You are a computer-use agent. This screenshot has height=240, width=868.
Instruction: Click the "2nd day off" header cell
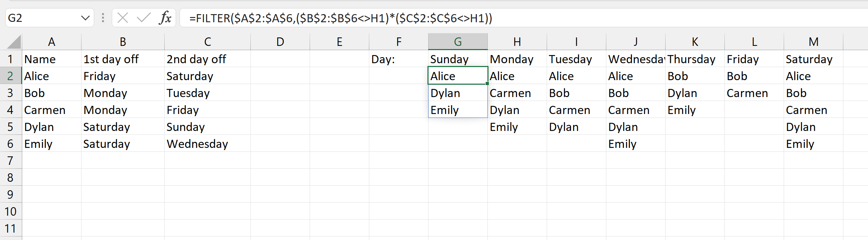[207, 59]
